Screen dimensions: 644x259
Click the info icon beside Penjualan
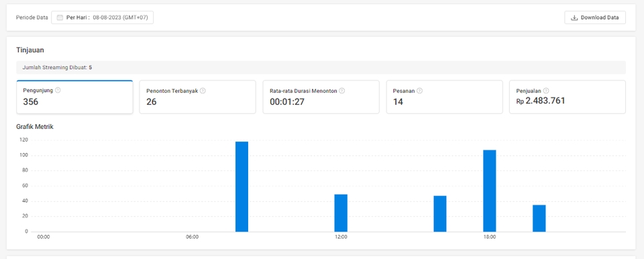(546, 91)
